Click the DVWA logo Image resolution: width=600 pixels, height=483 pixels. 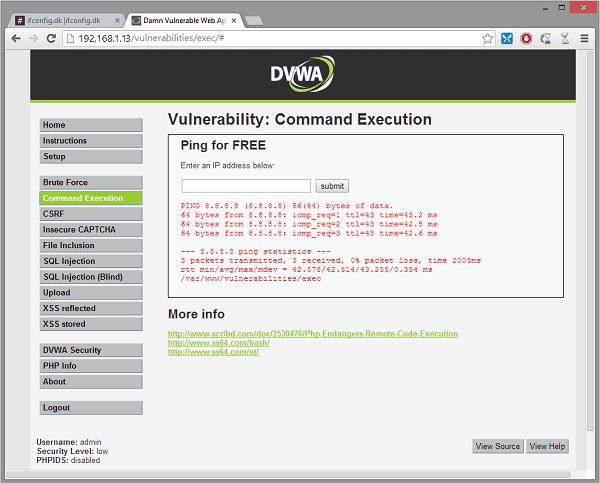click(303, 74)
